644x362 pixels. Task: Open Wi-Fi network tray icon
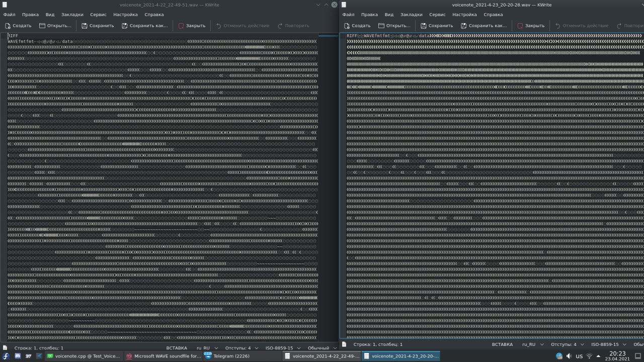tap(590, 356)
